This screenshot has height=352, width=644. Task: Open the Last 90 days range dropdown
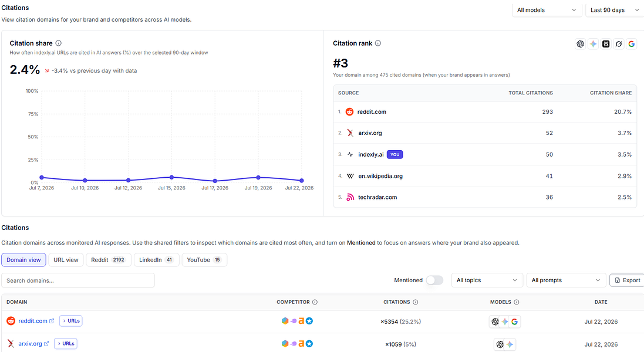(615, 10)
